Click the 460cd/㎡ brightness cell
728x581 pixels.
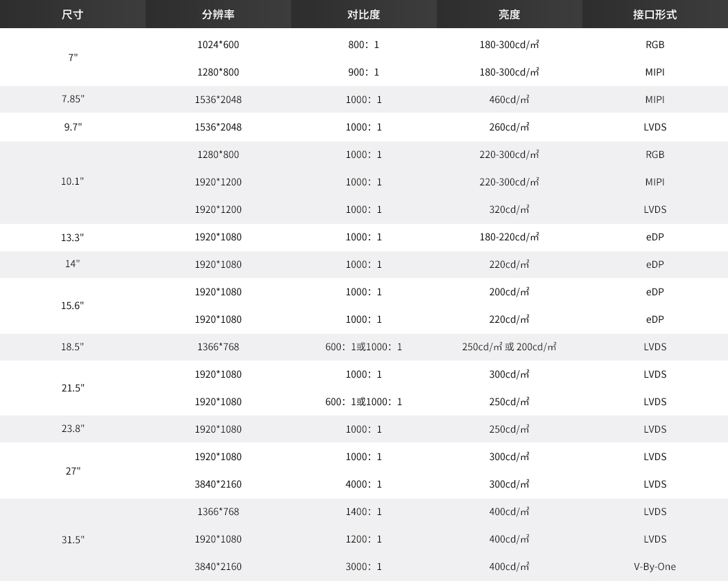(509, 100)
